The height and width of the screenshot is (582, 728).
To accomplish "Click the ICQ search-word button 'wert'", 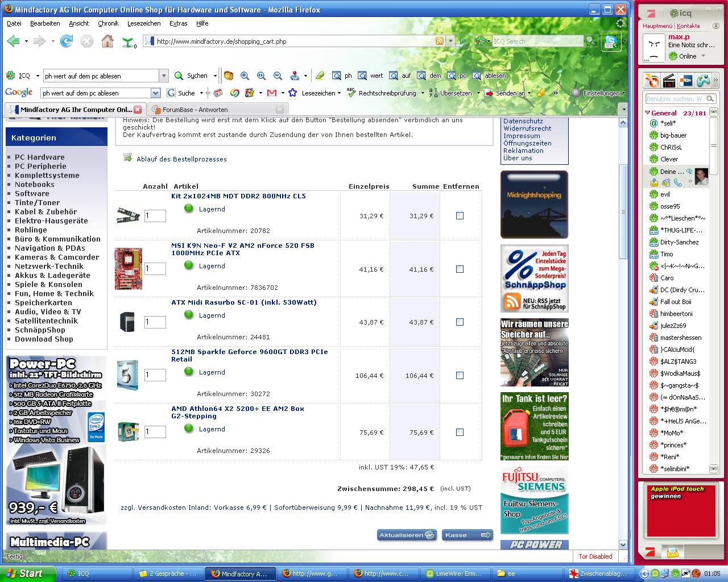I will pyautogui.click(x=371, y=76).
